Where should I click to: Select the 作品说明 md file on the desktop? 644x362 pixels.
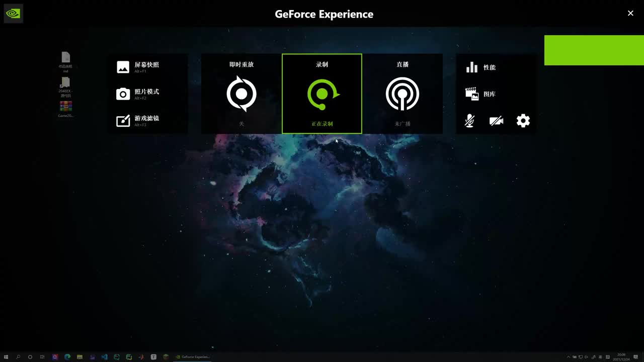tap(65, 62)
